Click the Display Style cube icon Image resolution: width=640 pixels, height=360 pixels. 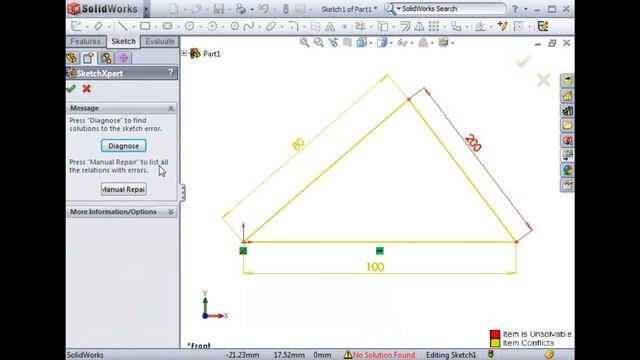point(382,42)
